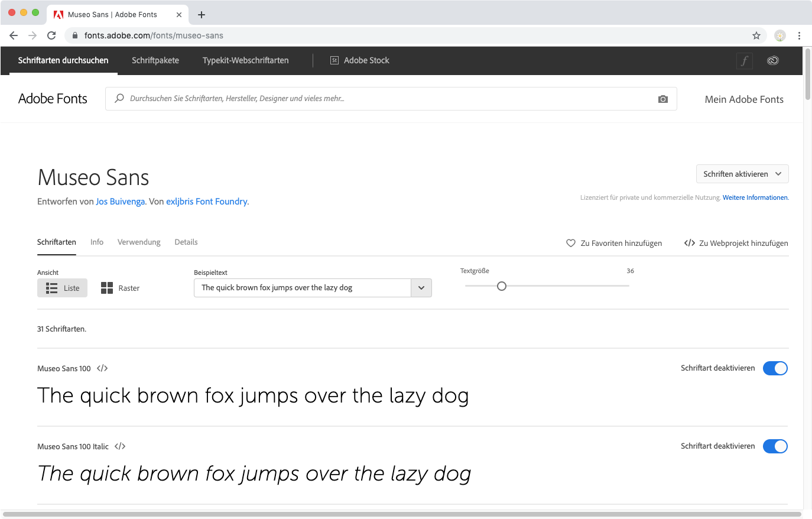Click embed code icon beside Museo Sans 100 Italic
The width and height of the screenshot is (812, 519).
click(120, 446)
